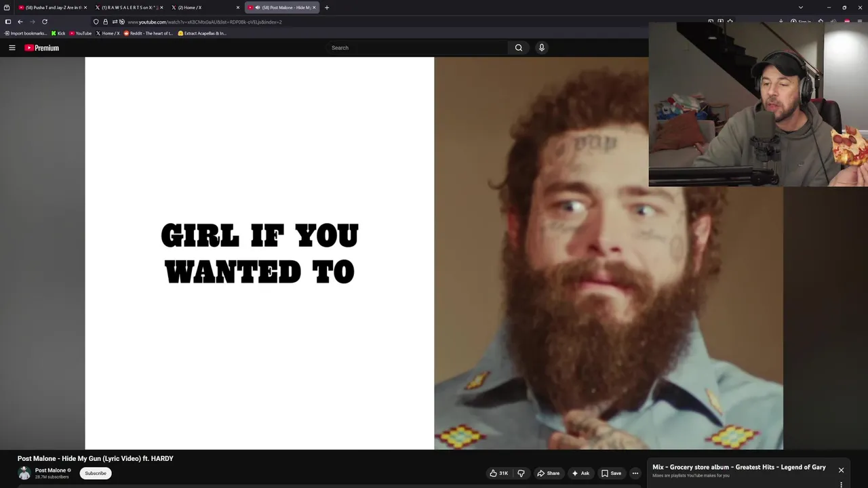Switch to the Home / X browser tab
The height and width of the screenshot is (488, 868).
click(203, 7)
